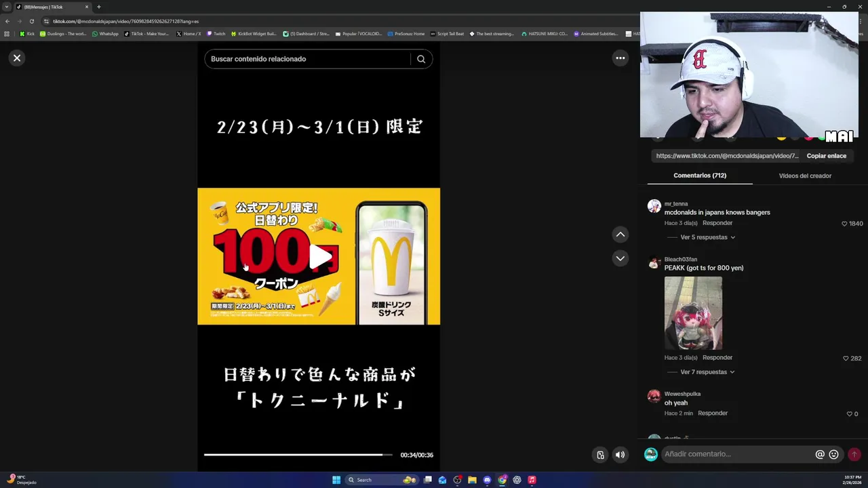Like mr_tenna's comment heart
Image resolution: width=868 pixels, height=488 pixels.
[x=844, y=224]
